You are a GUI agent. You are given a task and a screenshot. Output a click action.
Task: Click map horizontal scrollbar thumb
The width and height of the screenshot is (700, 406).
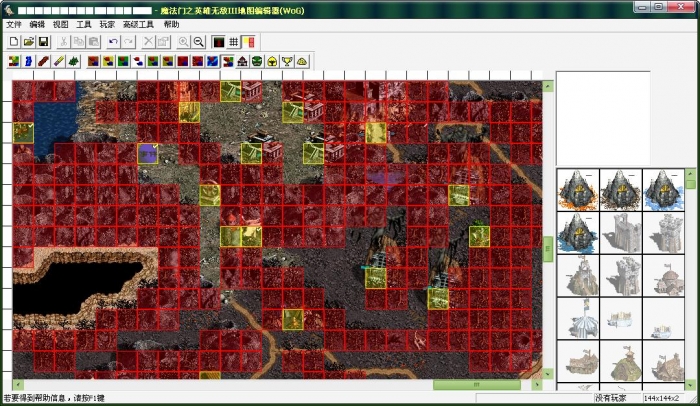[x=477, y=385]
